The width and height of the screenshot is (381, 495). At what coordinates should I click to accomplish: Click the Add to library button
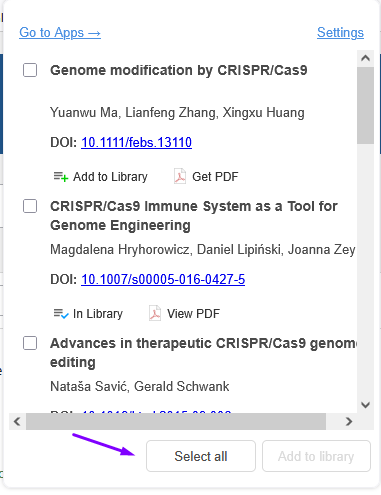tap(316, 456)
